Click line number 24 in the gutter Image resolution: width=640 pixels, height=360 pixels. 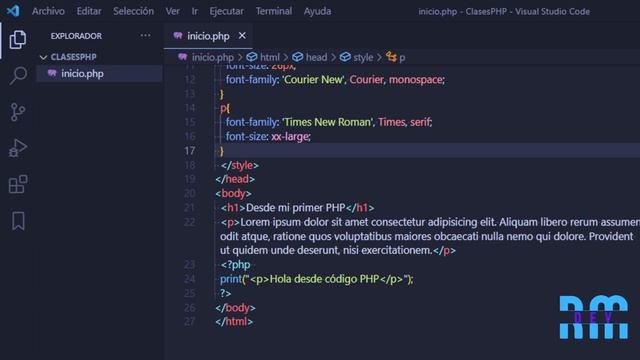(189, 279)
